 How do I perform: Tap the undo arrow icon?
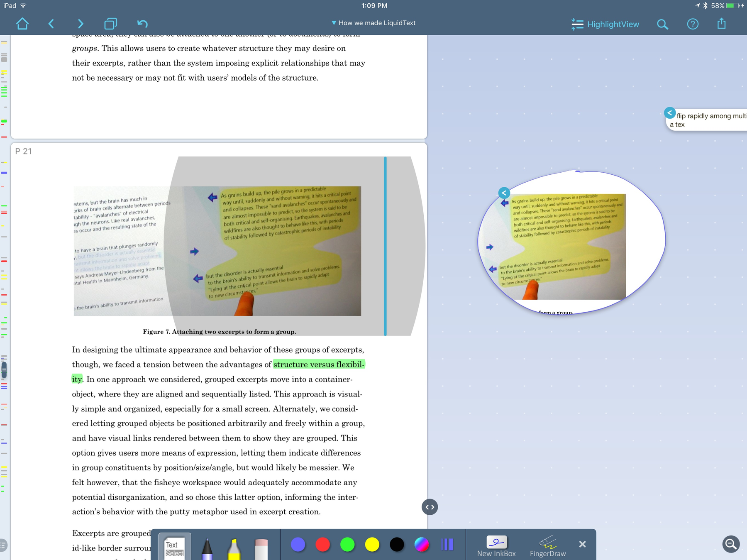point(142,24)
